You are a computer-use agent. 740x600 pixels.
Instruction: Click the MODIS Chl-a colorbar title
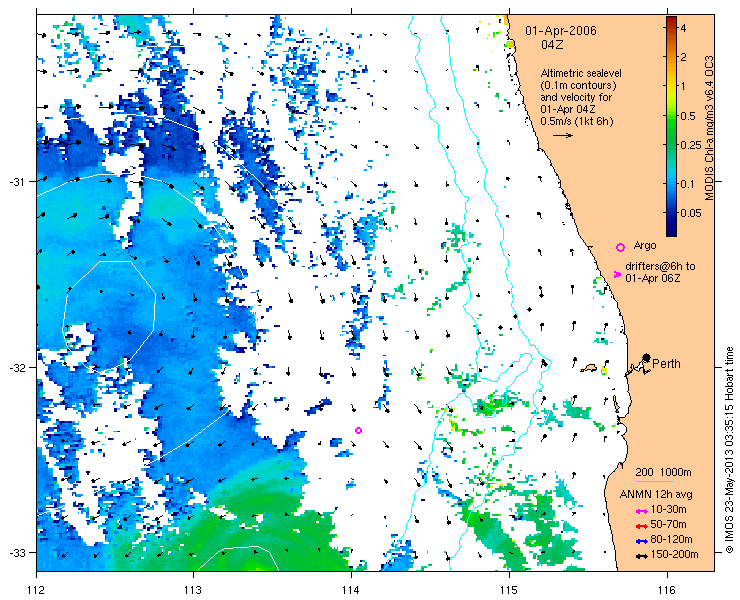tap(709, 128)
